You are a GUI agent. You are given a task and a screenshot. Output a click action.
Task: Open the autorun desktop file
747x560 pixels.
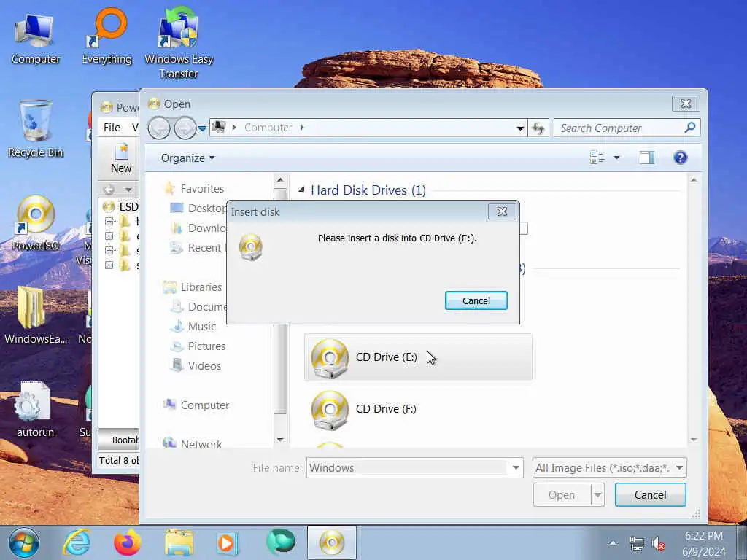[x=35, y=410]
